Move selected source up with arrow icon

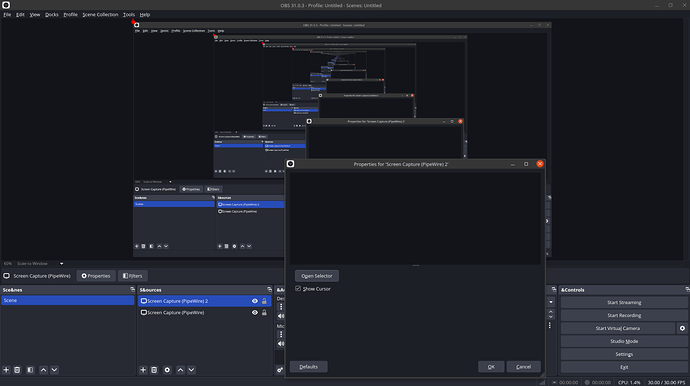(x=180, y=370)
